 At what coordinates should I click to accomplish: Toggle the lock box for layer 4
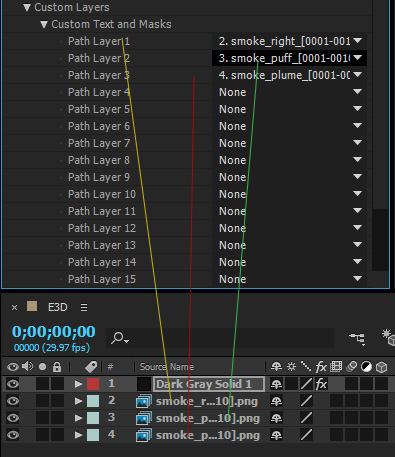click(x=57, y=435)
